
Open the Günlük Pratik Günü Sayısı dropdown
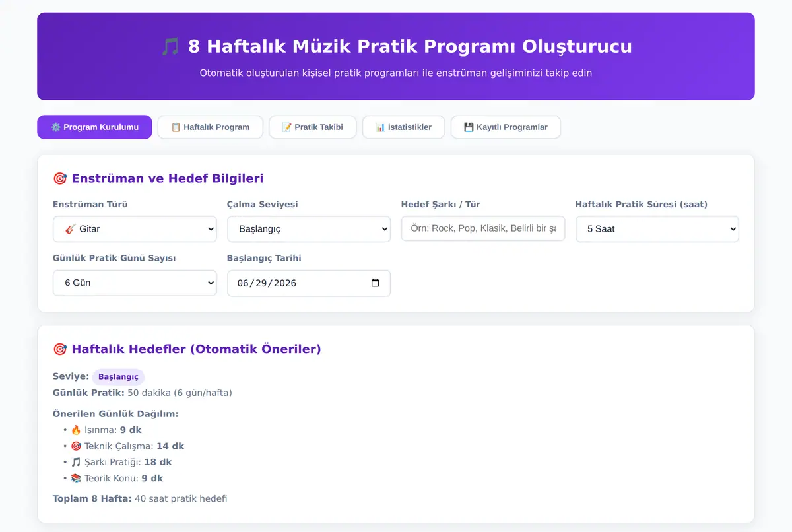tap(135, 283)
